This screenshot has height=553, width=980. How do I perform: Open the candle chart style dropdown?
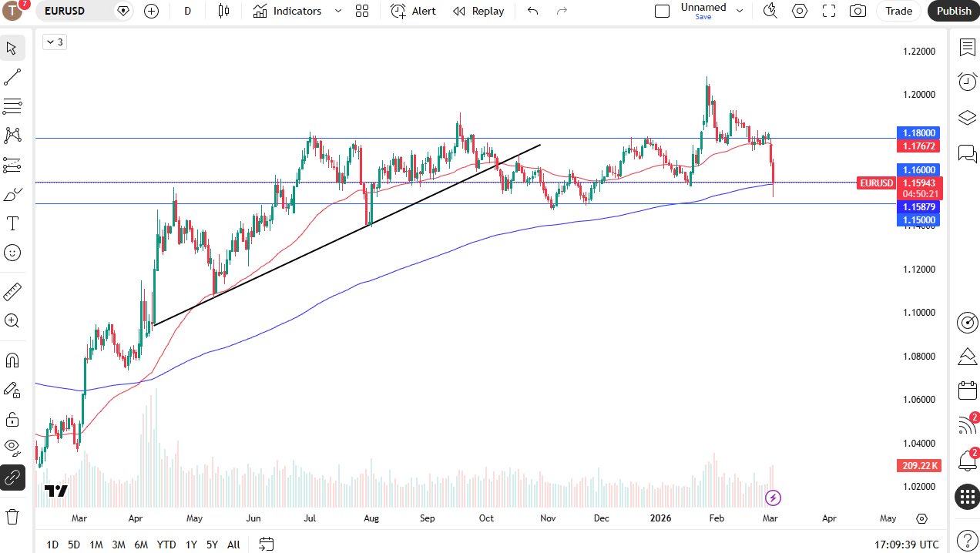(223, 11)
